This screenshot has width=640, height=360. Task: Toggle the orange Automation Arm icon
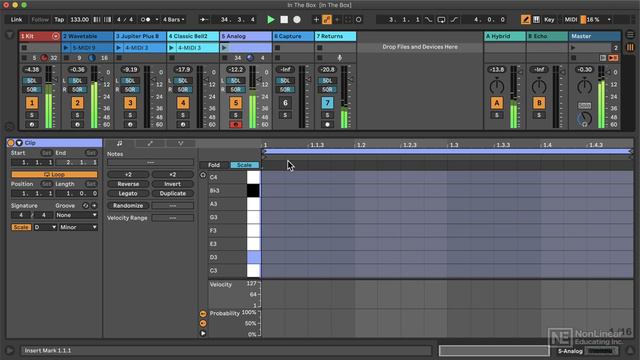click(x=327, y=20)
